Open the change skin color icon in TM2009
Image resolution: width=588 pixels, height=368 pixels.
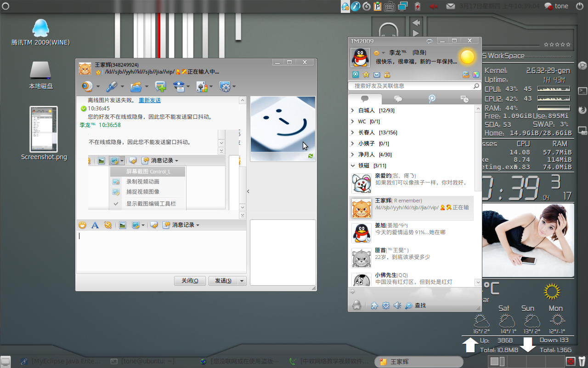476,75
